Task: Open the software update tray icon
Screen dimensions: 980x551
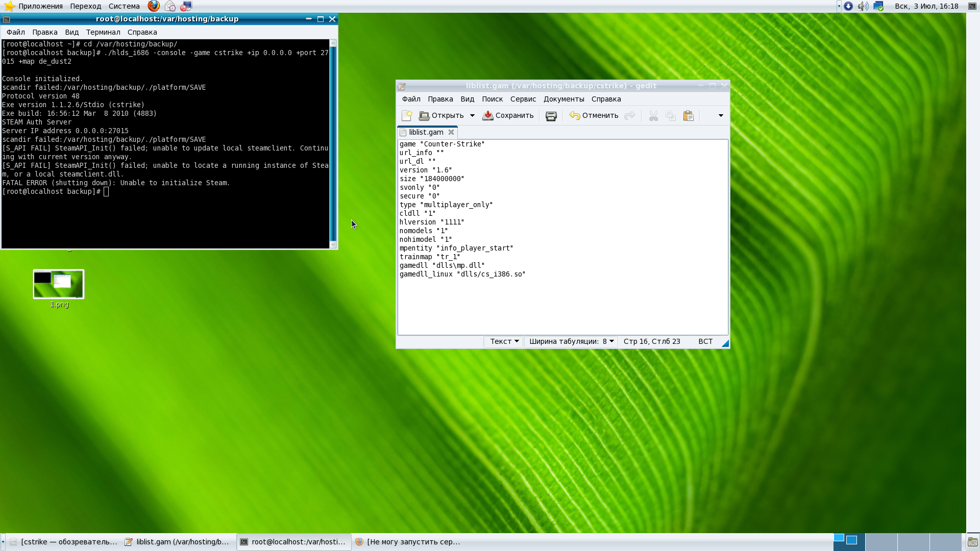Action: click(848, 6)
